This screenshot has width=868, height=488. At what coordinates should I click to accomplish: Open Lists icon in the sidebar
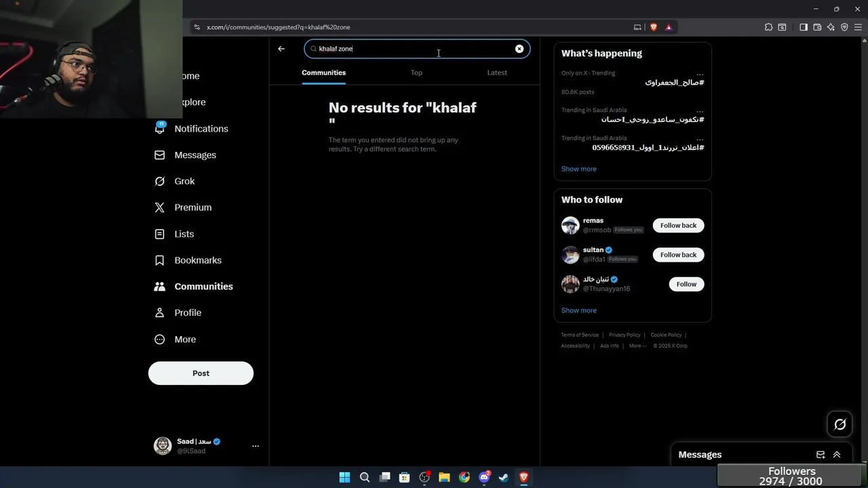point(160,234)
